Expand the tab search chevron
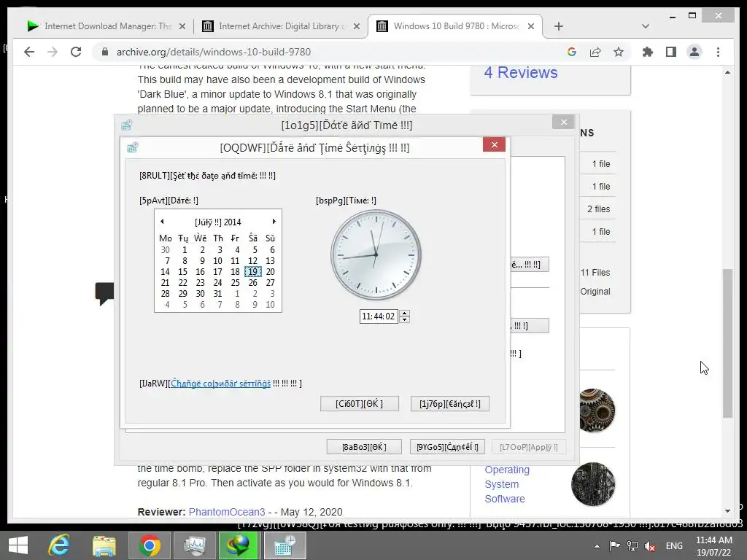Screen dimensions: 747x560 point(646,26)
